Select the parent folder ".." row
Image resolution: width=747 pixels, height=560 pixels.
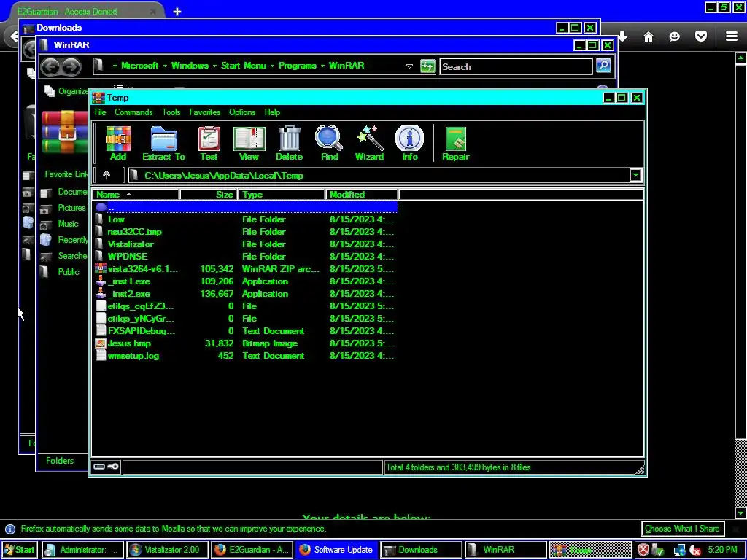pyautogui.click(x=245, y=207)
